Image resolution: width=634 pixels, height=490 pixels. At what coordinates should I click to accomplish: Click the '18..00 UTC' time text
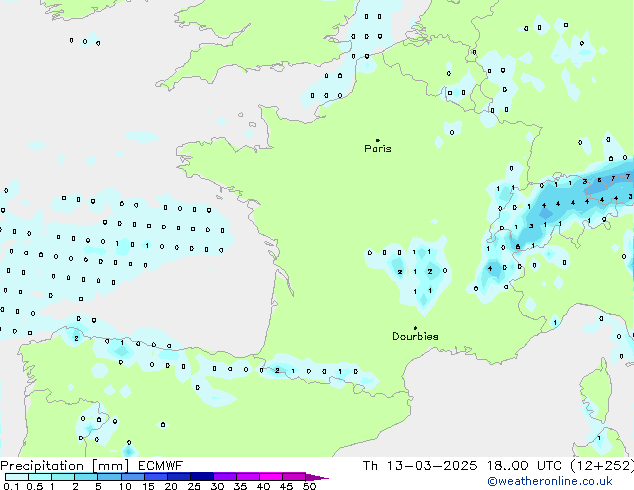point(524,466)
